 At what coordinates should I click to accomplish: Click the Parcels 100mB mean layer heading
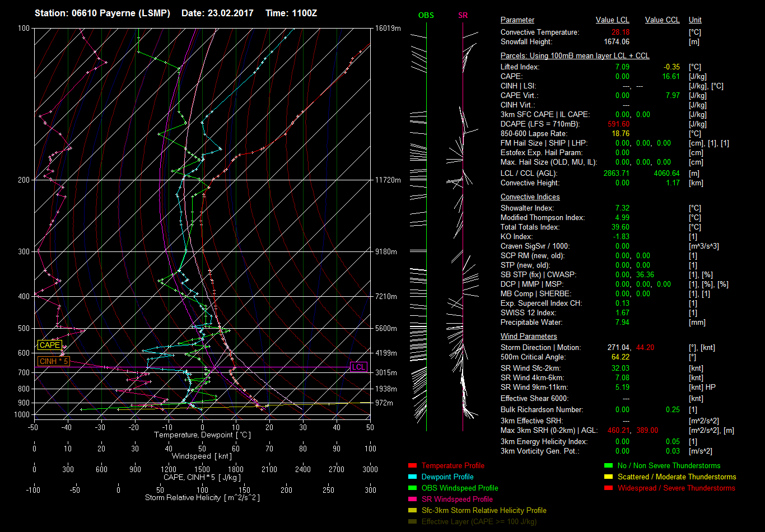click(x=575, y=56)
